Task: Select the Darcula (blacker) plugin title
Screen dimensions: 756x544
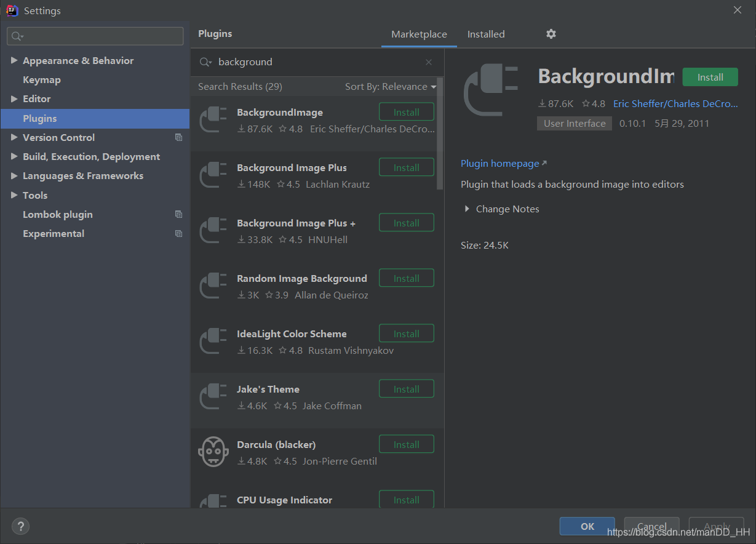Action: [x=276, y=444]
